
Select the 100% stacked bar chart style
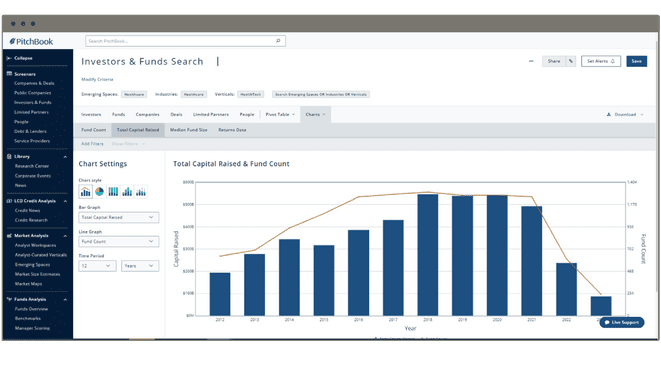[x=113, y=192]
